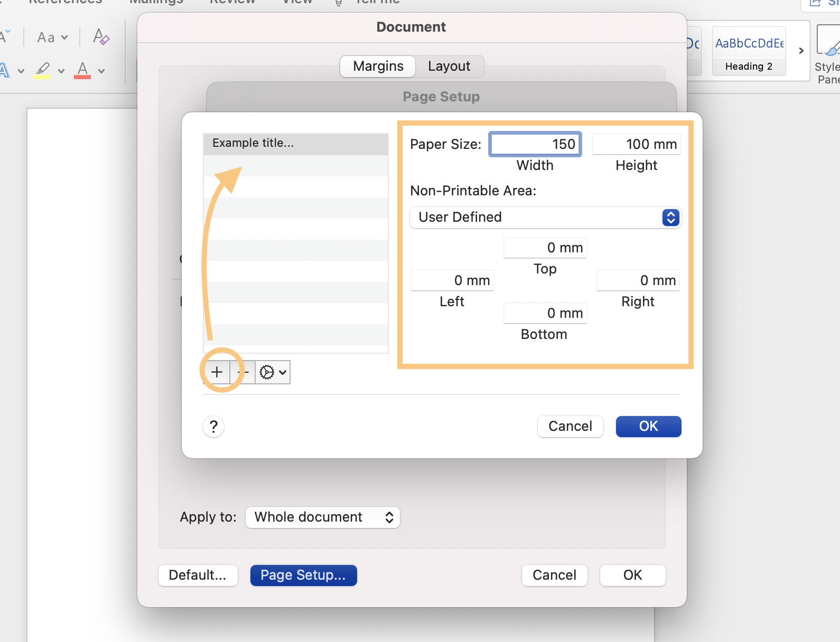Click the Default... button

[x=198, y=575]
